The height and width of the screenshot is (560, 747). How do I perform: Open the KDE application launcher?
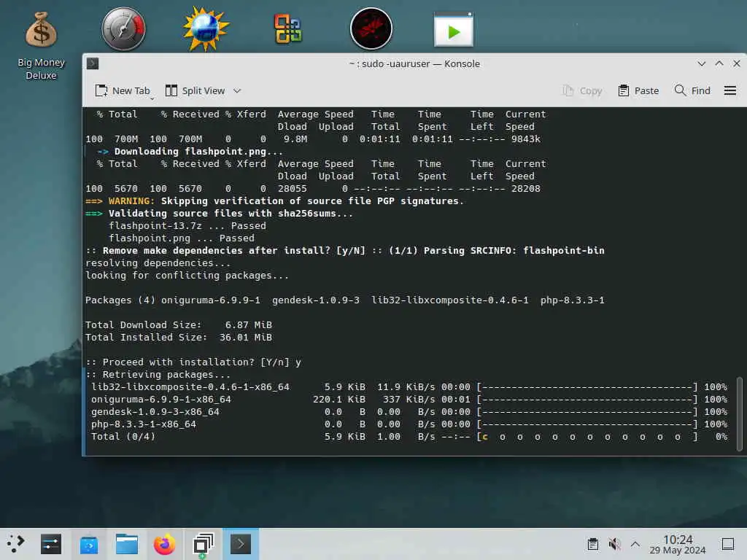15,543
